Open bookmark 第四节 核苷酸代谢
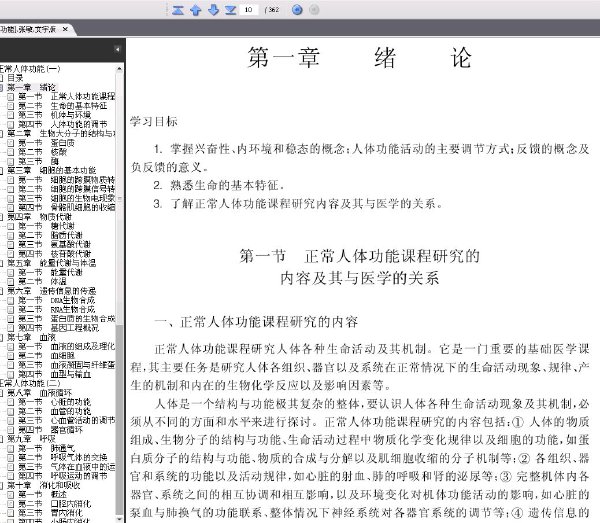Screen dimensions: 600x523 (54, 254)
